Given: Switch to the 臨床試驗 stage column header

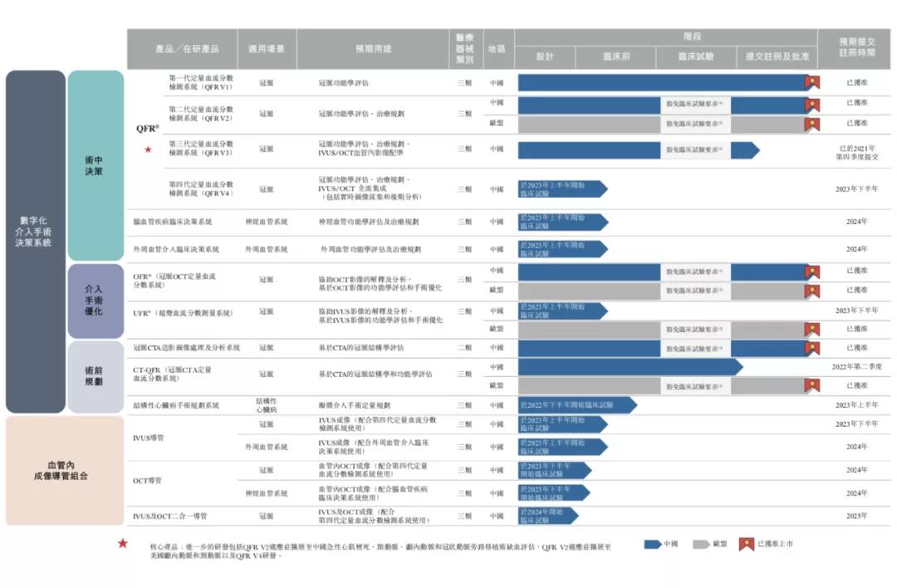Looking at the screenshot, I should coord(696,56).
